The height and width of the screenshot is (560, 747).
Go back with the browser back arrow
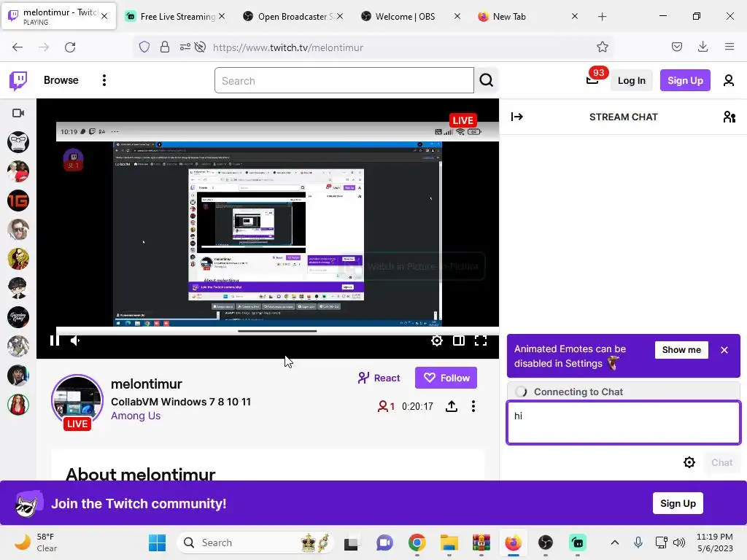click(18, 47)
